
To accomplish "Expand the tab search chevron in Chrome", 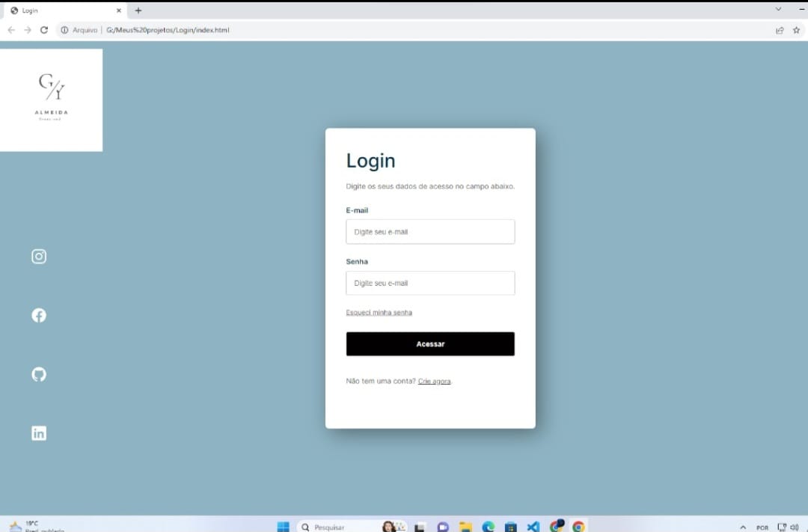I will tap(778, 9).
